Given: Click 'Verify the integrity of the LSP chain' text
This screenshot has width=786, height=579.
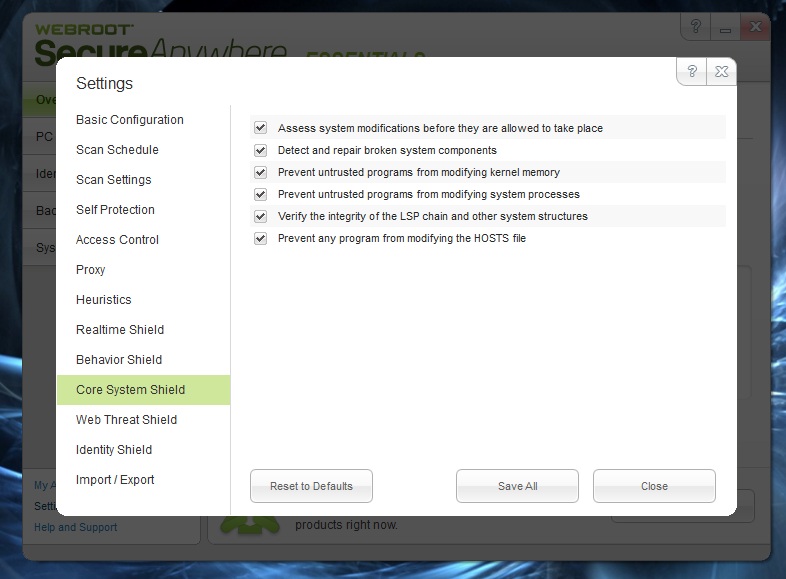Looking at the screenshot, I should point(433,216).
